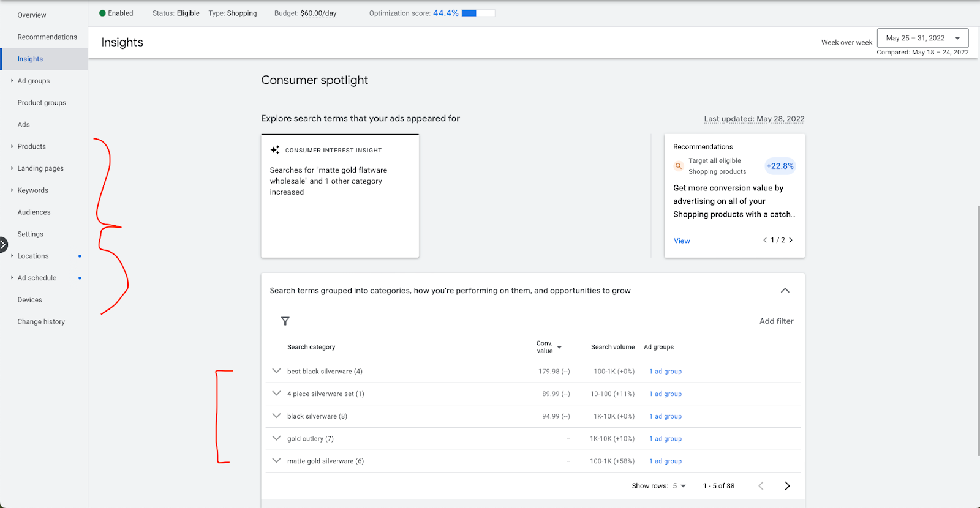Show next recommendation card
This screenshot has height=508, width=980.
pos(791,241)
